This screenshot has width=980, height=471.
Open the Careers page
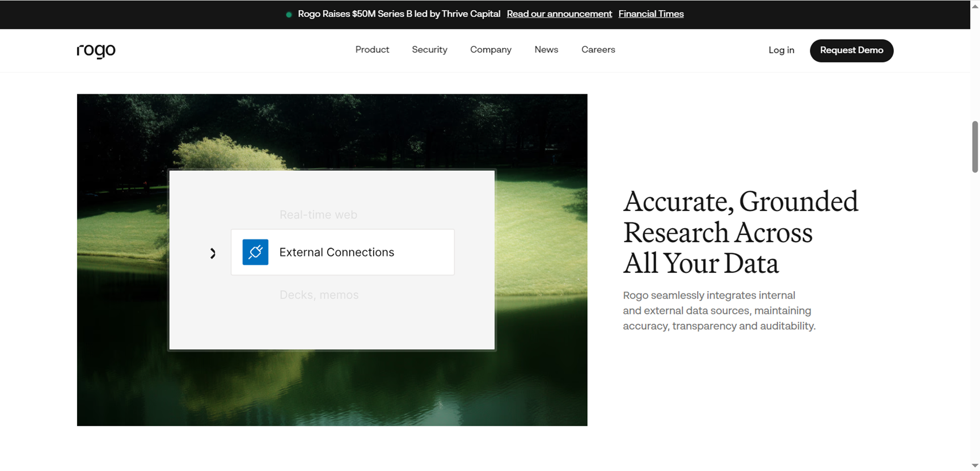pyautogui.click(x=598, y=50)
